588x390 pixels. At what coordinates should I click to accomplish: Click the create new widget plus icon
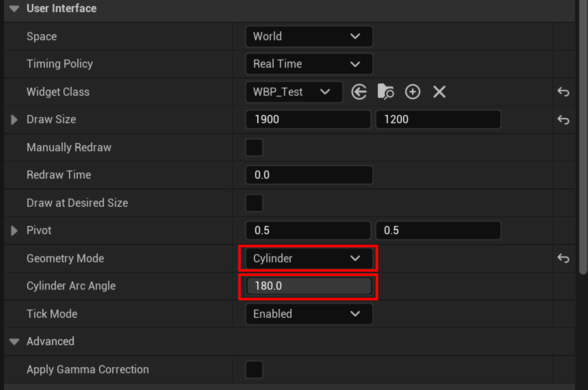point(412,92)
